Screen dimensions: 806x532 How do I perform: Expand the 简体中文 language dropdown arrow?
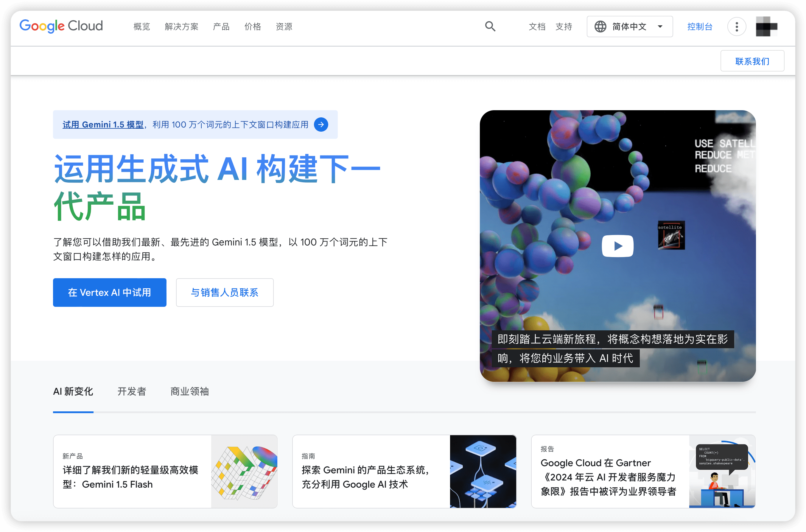[x=660, y=27]
